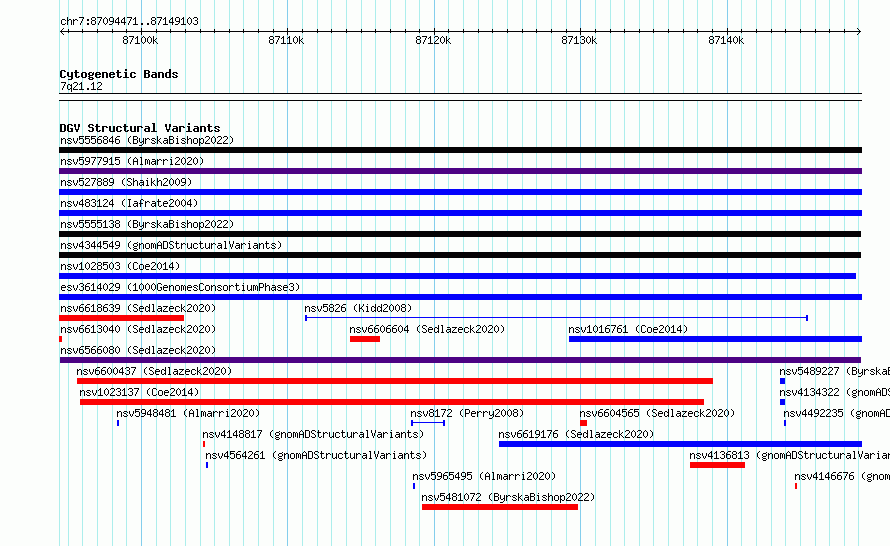Click the chr7:87094471..87149103 region label

[x=129, y=21]
